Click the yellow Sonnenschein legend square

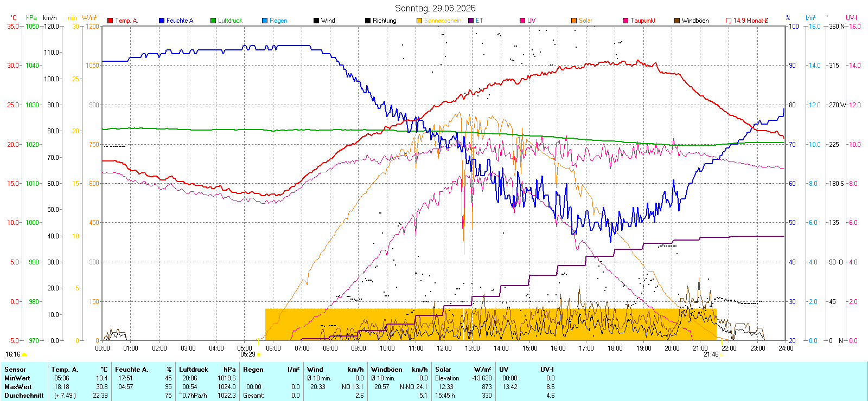(419, 21)
